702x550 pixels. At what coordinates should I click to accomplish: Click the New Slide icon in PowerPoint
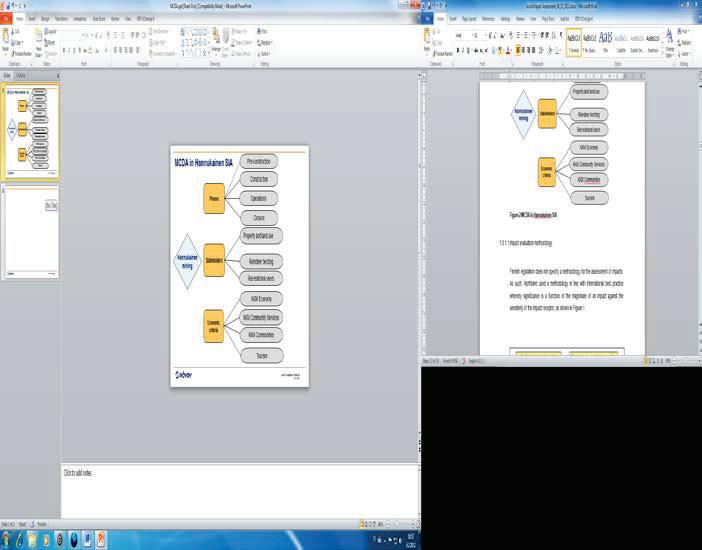tap(39, 40)
